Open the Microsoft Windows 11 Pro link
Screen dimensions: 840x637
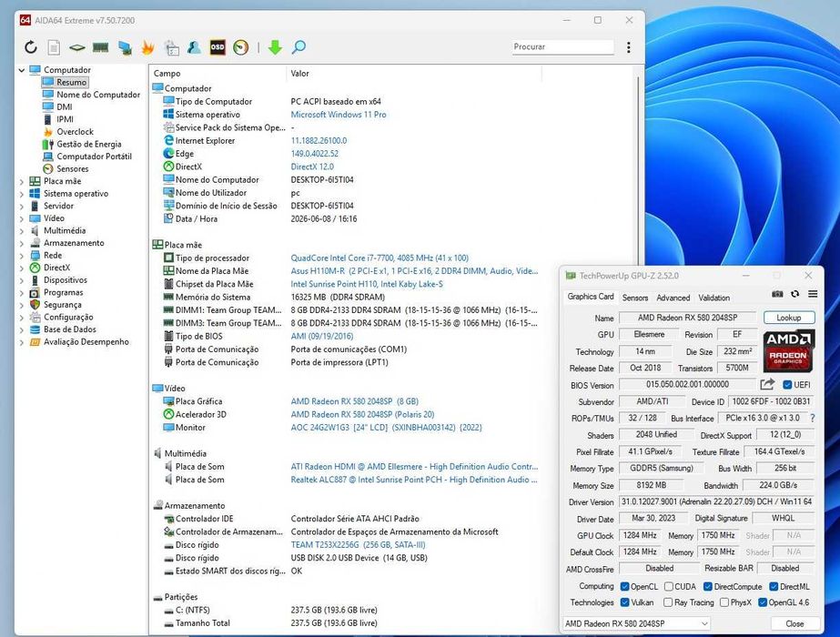pyautogui.click(x=338, y=115)
